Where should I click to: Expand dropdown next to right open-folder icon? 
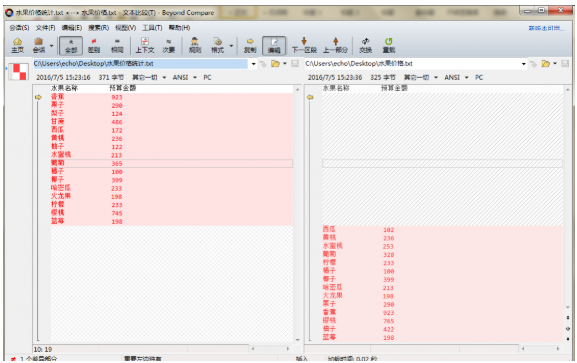555,64
